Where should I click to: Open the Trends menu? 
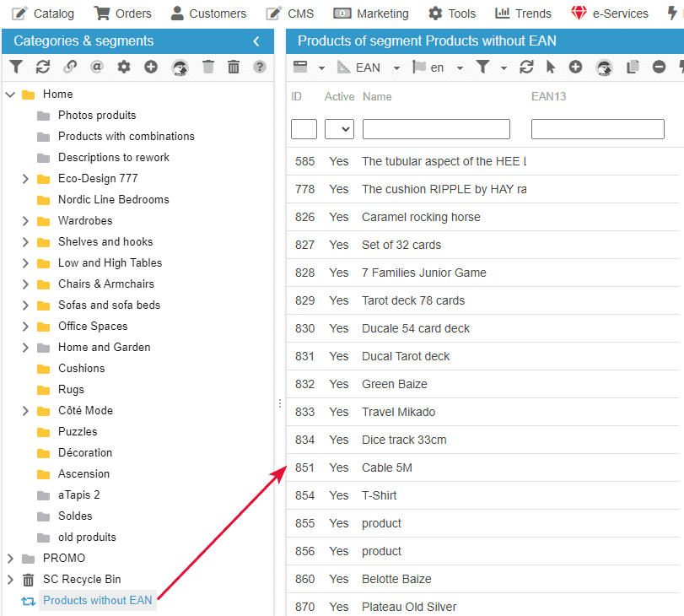(x=524, y=14)
